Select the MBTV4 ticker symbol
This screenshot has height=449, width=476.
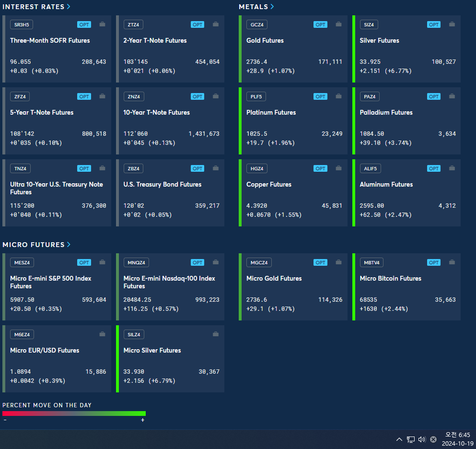(x=372, y=262)
